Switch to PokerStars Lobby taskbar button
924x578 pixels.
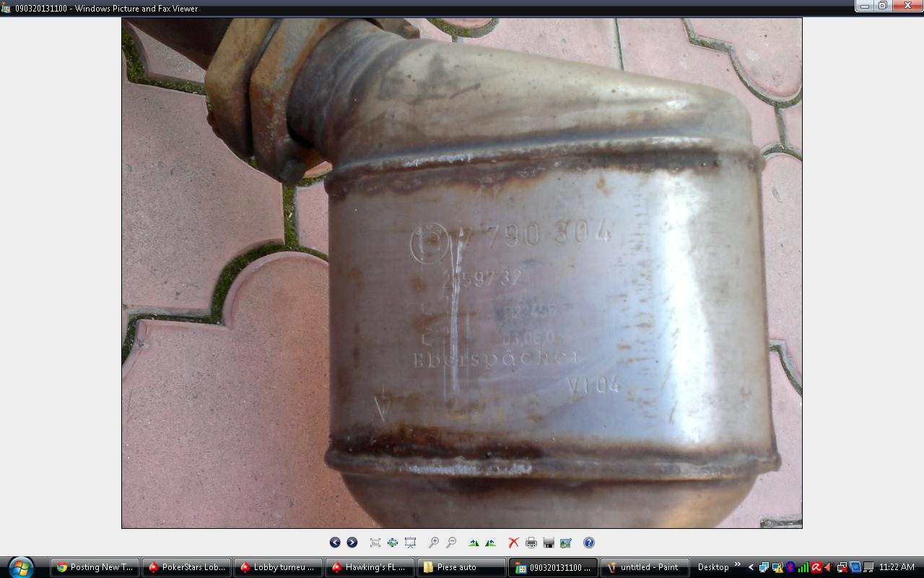tap(187, 567)
